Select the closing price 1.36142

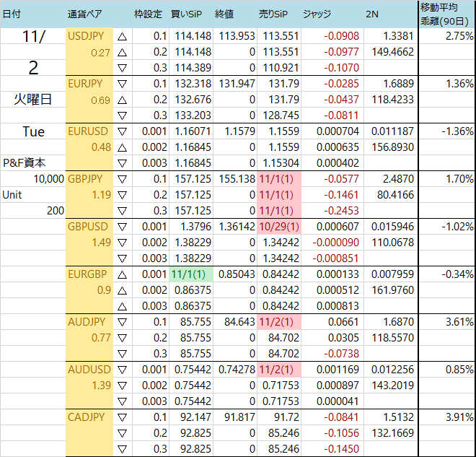click(x=237, y=227)
